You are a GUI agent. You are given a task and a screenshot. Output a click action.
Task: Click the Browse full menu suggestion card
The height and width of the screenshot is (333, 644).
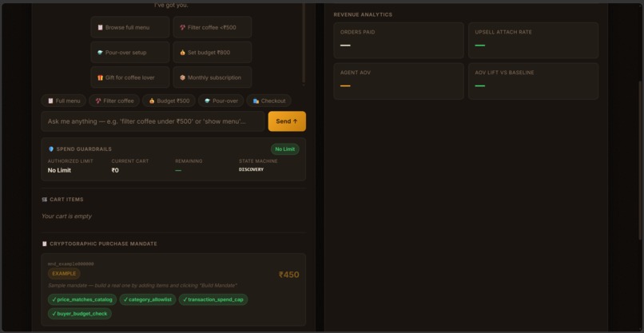click(129, 27)
